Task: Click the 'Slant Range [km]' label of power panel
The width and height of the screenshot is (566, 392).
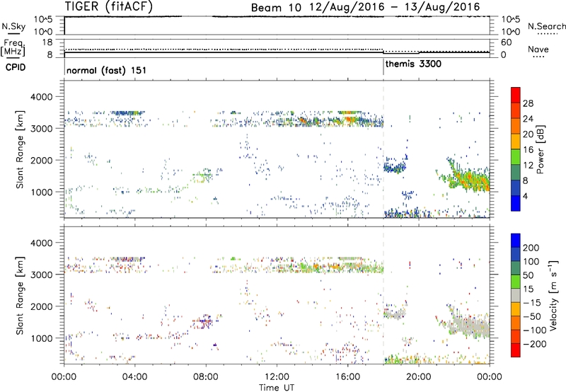Action: pyautogui.click(x=20, y=149)
